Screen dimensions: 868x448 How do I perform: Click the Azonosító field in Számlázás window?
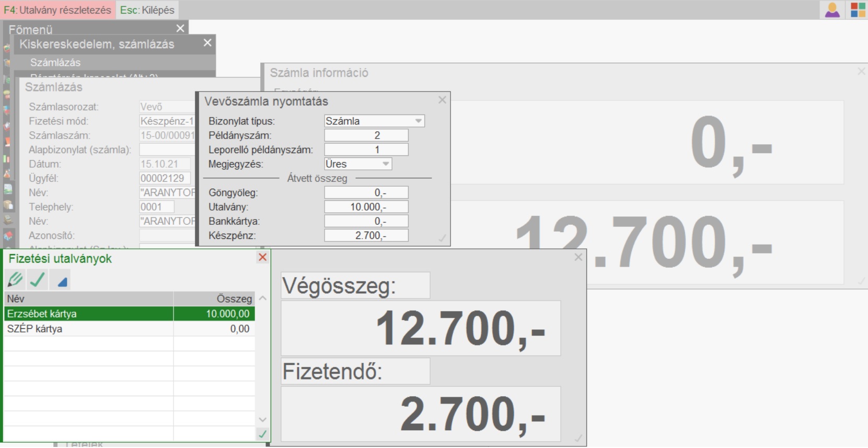click(167, 236)
